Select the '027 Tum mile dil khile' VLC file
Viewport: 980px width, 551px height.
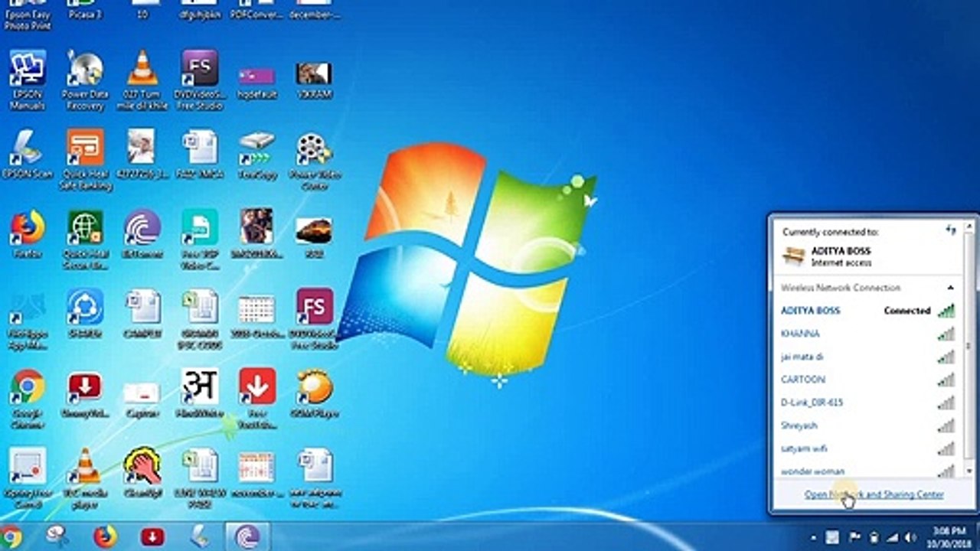[142, 80]
